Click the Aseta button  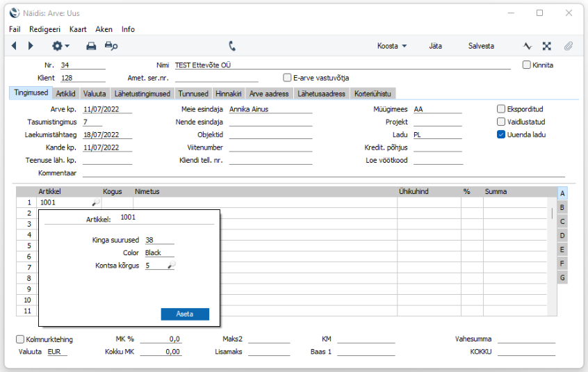click(x=185, y=314)
